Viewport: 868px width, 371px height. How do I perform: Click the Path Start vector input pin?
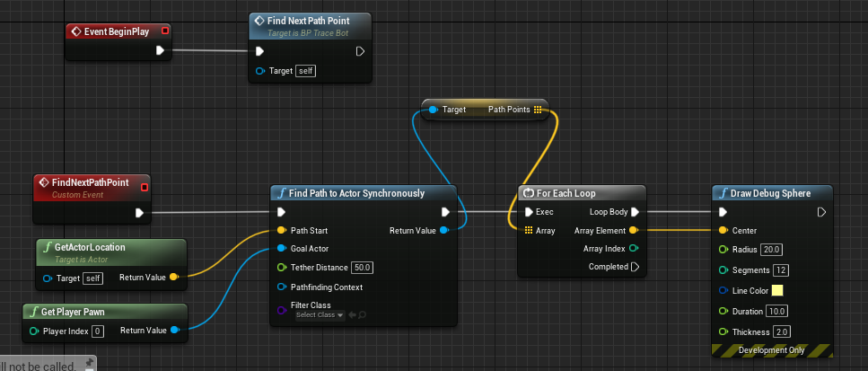pos(281,230)
